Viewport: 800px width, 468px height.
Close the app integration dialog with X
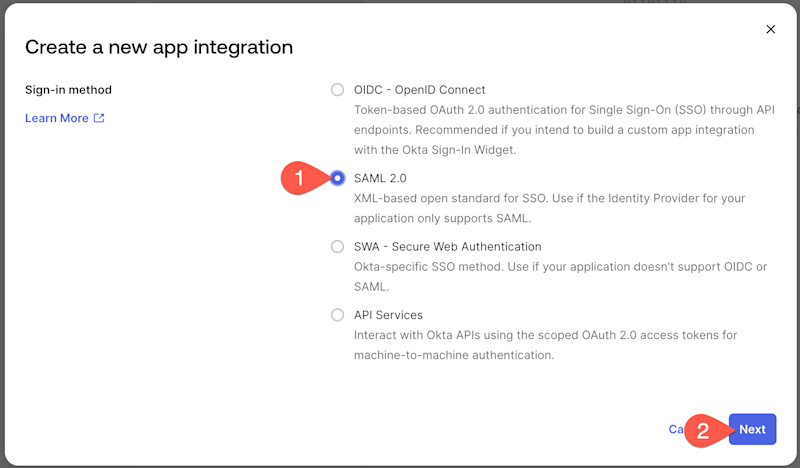(x=770, y=30)
